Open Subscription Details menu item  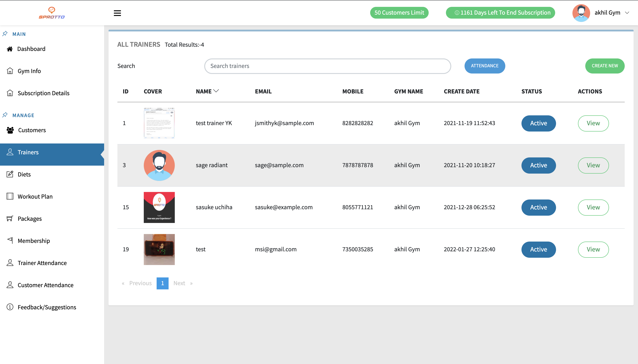click(43, 93)
